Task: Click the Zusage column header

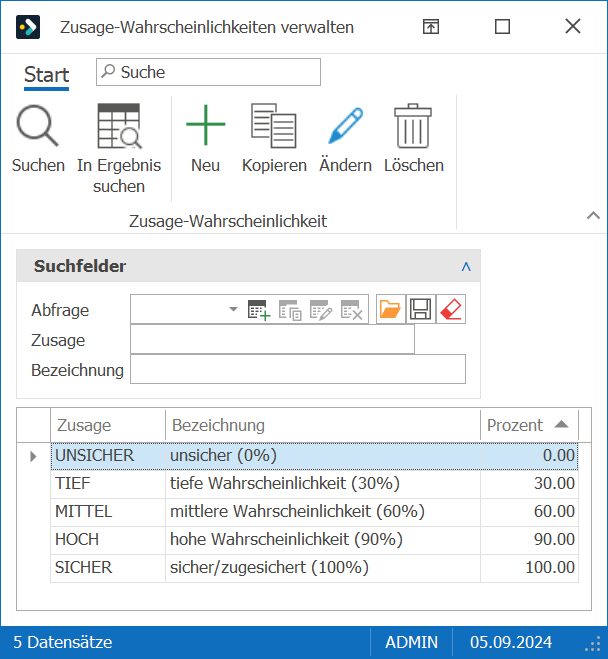Action: click(x=108, y=425)
